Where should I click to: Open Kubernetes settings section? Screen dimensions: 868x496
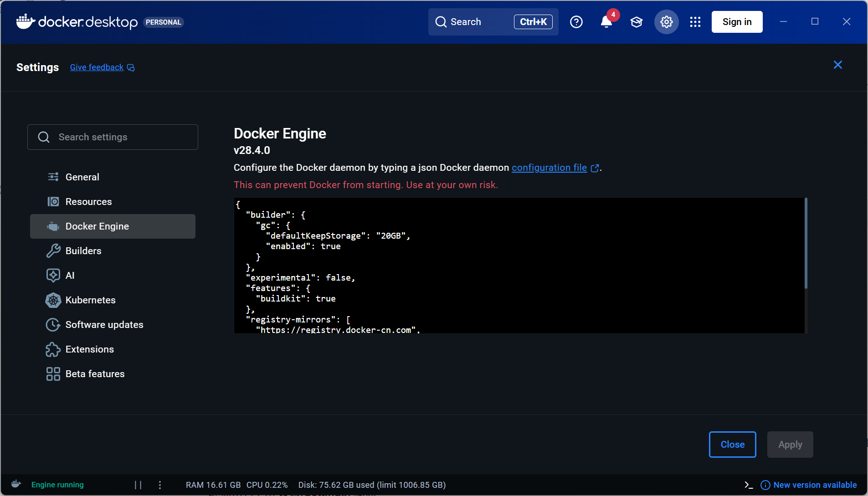point(113,300)
